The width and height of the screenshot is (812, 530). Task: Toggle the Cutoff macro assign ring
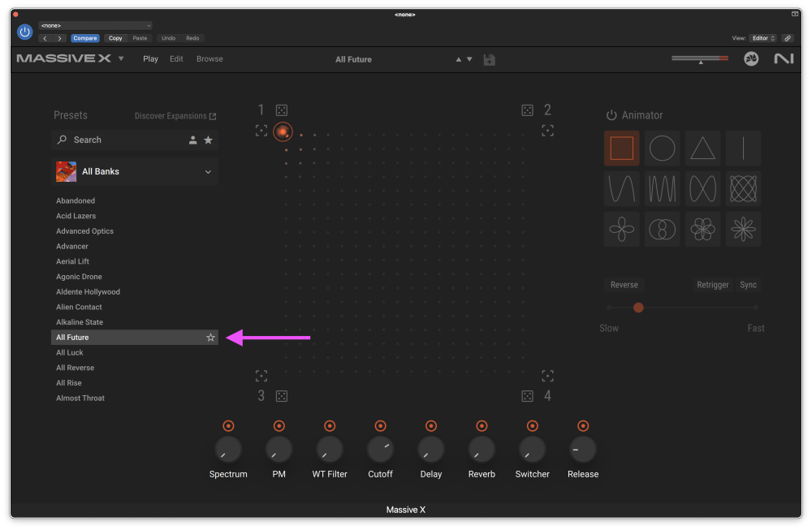point(380,426)
